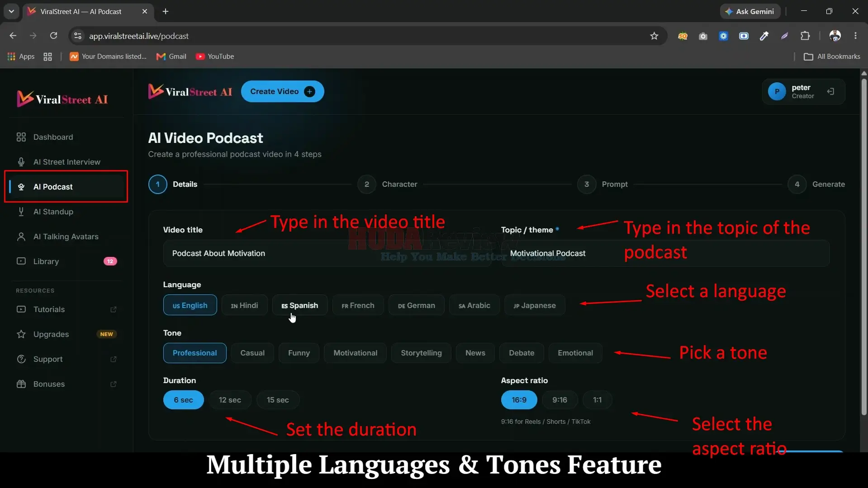Click into the Video title field
This screenshot has width=868, height=488.
point(327,253)
